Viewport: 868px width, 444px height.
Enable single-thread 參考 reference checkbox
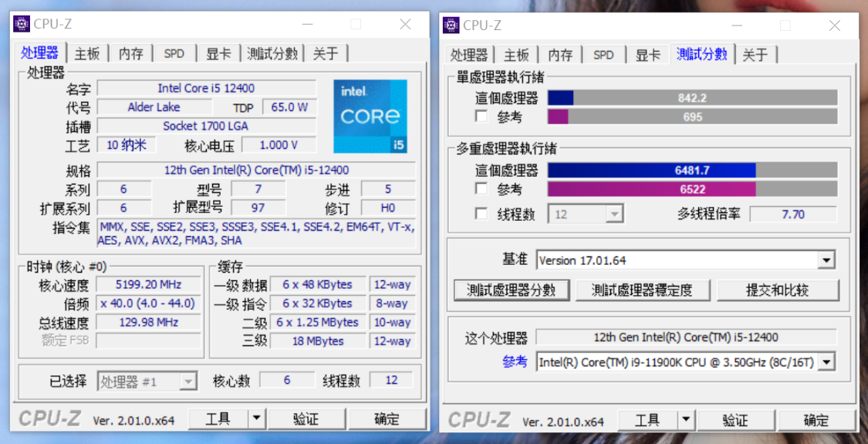coord(481,117)
